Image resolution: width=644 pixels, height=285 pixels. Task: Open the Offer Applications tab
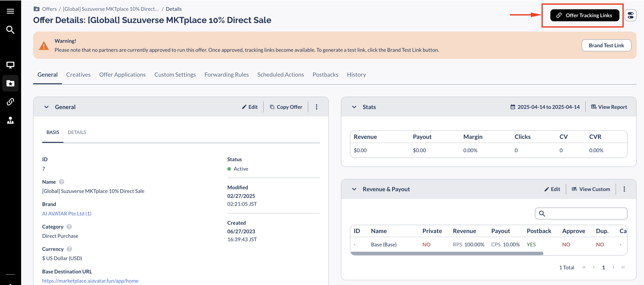point(122,75)
